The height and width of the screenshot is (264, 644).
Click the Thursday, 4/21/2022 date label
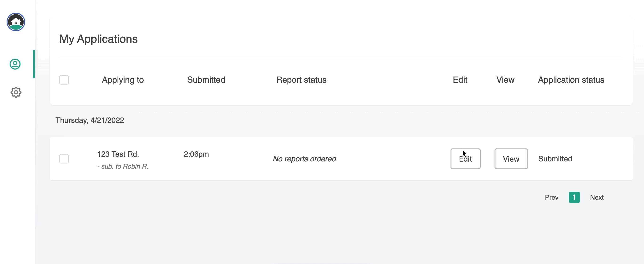coord(90,120)
